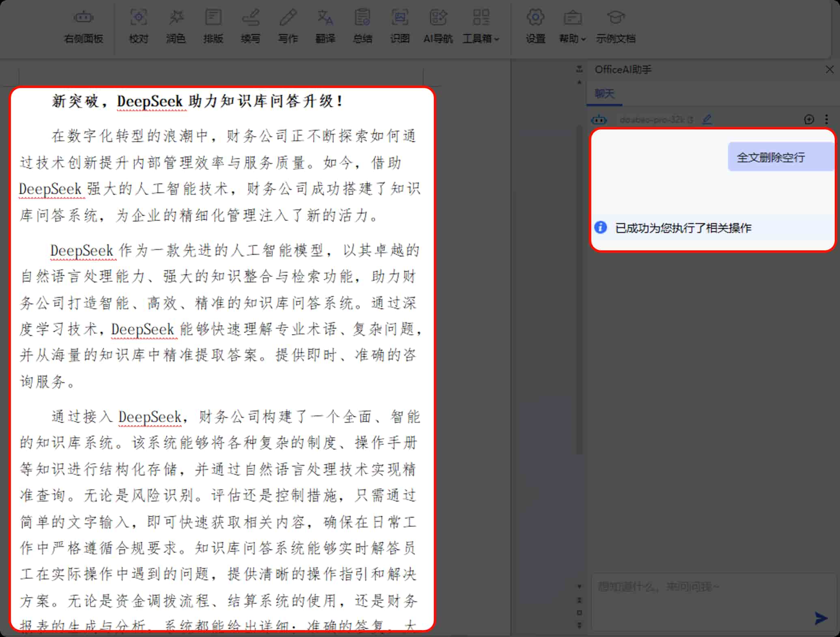Run the 总结 summarize function
Image resolution: width=840 pixels, height=637 pixels.
362,26
